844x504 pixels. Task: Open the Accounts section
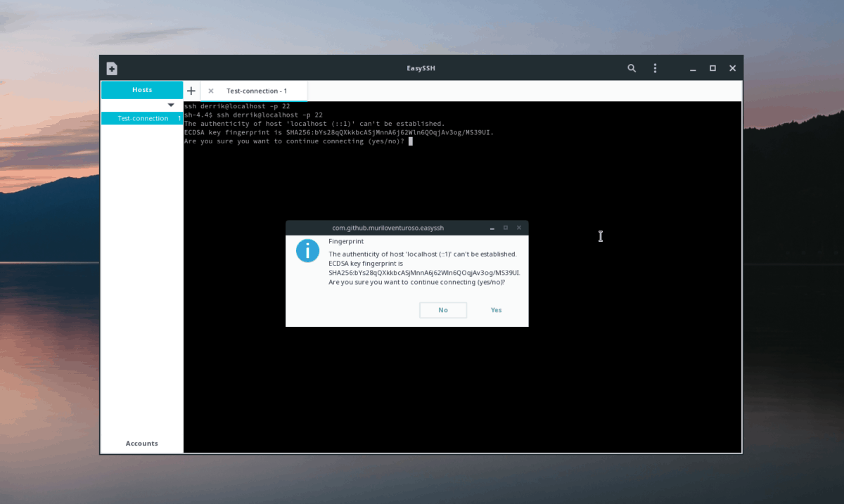(142, 444)
